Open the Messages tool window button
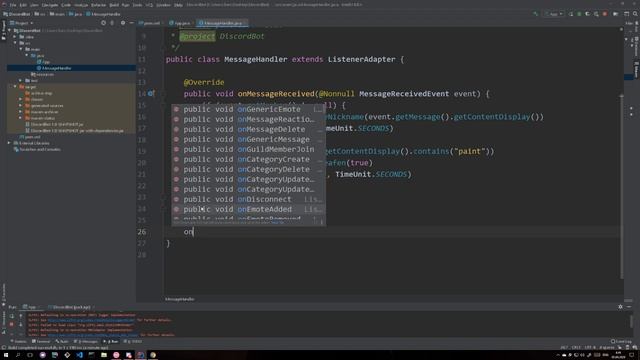640x360 pixels. tap(86, 341)
